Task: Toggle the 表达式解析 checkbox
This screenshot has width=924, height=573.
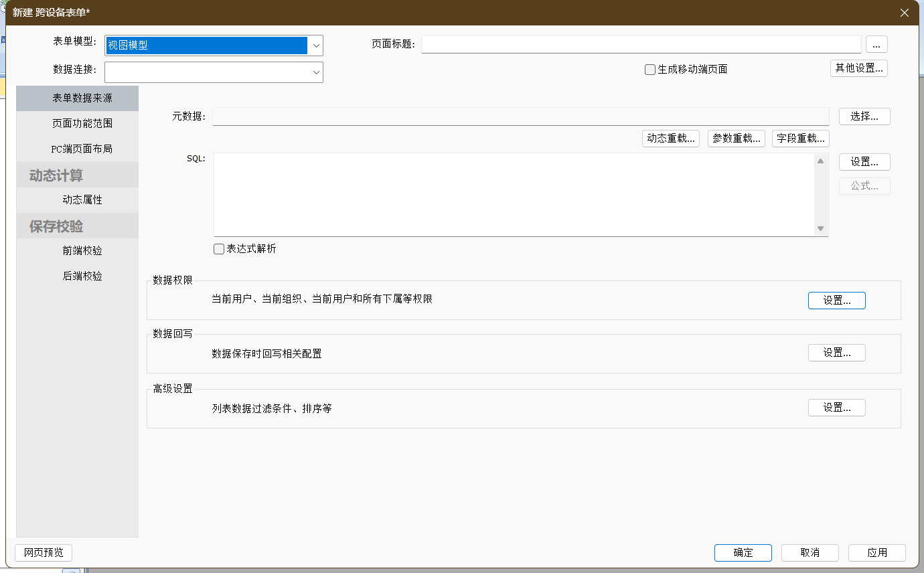Action: [219, 249]
